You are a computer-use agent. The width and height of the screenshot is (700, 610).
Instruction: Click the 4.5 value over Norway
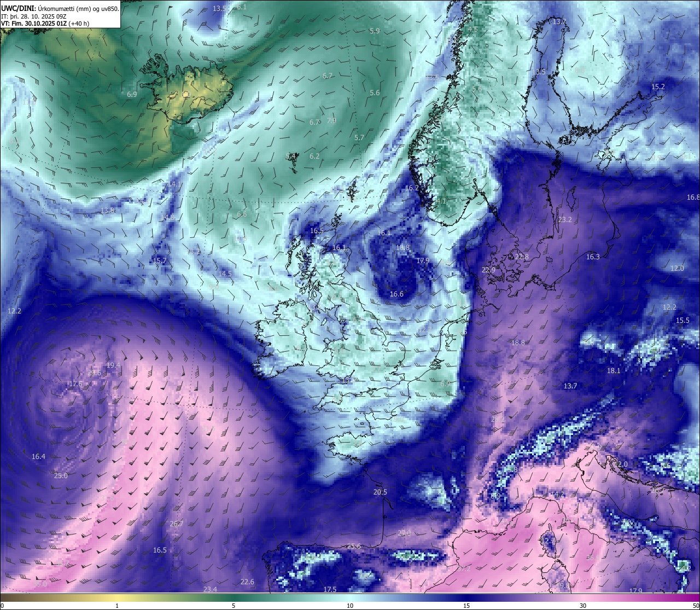coord(473,30)
